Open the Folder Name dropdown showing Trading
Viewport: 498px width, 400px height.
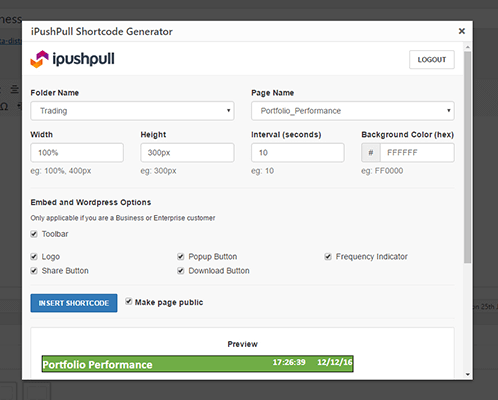tap(132, 111)
